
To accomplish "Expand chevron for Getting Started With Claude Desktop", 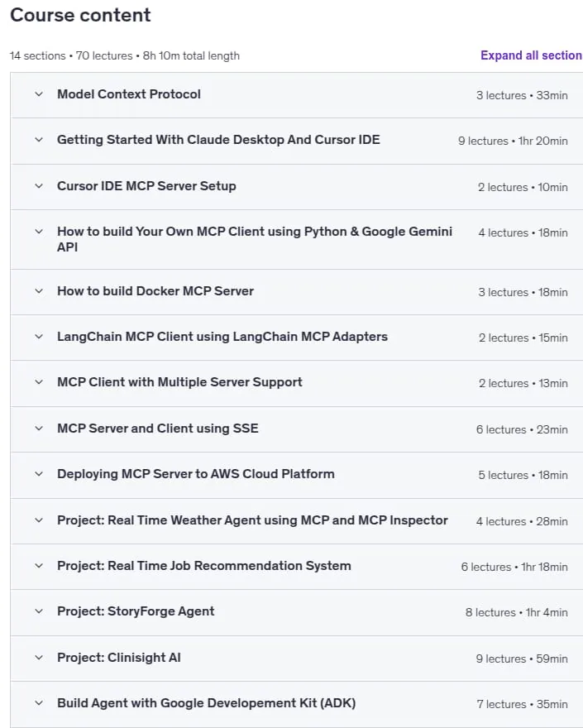I will click(39, 140).
